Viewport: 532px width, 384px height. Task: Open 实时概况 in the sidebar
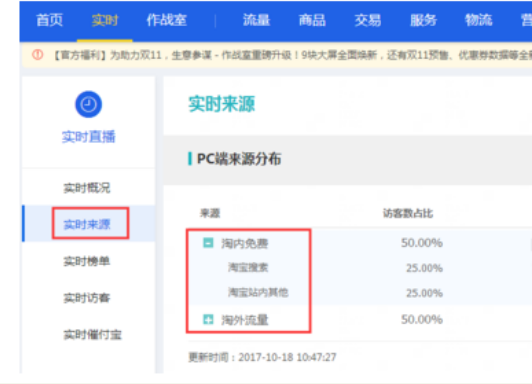click(x=87, y=188)
